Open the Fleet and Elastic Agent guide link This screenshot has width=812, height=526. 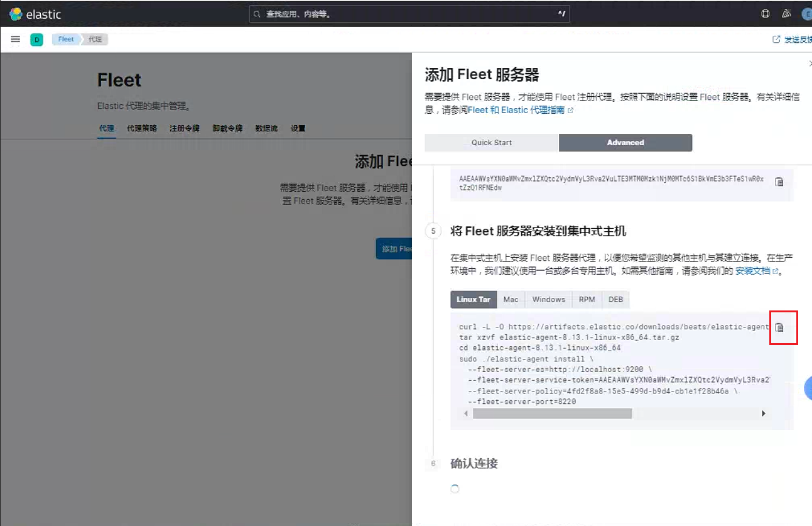point(521,110)
